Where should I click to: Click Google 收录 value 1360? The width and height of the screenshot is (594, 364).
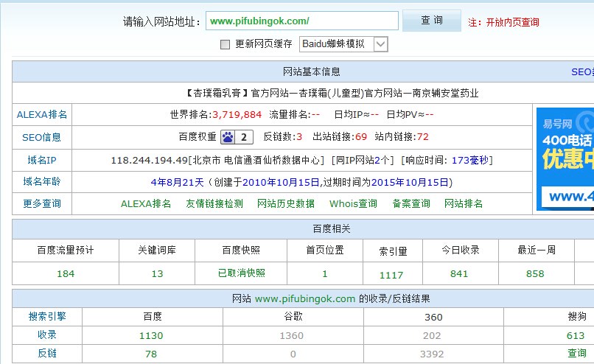tap(292, 335)
